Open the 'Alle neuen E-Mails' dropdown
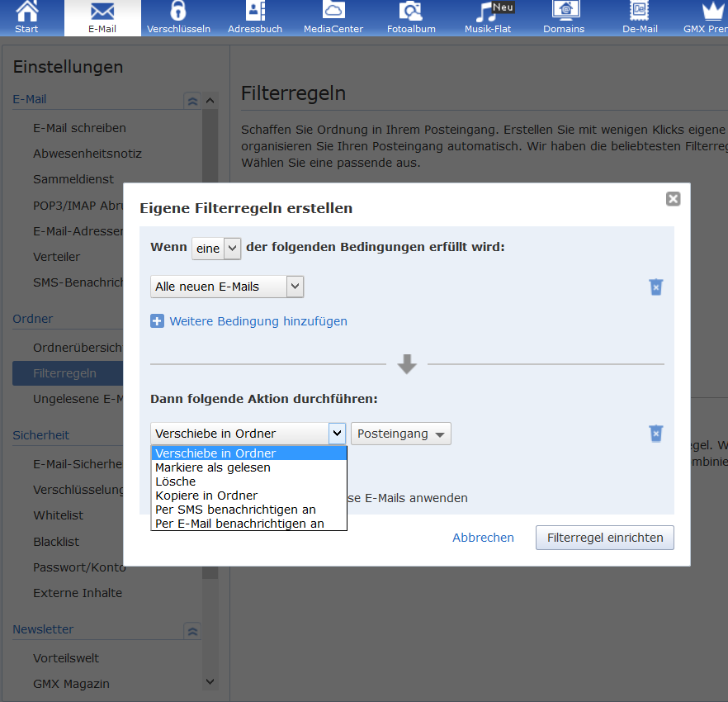728x702 pixels. coord(227,287)
